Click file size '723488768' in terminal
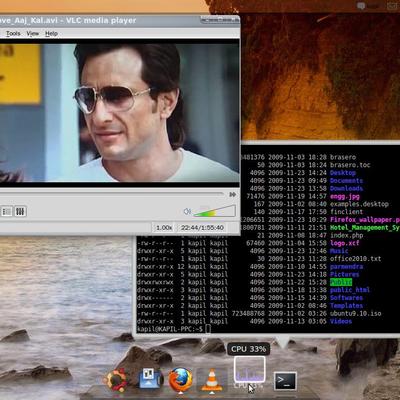400x400 pixels. tap(248, 313)
